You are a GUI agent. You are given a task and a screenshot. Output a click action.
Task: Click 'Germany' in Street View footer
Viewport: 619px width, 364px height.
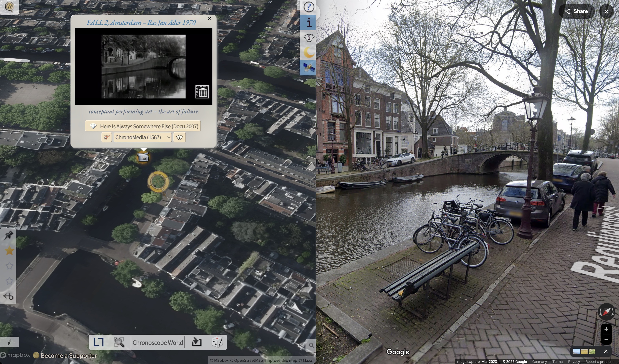click(x=539, y=362)
